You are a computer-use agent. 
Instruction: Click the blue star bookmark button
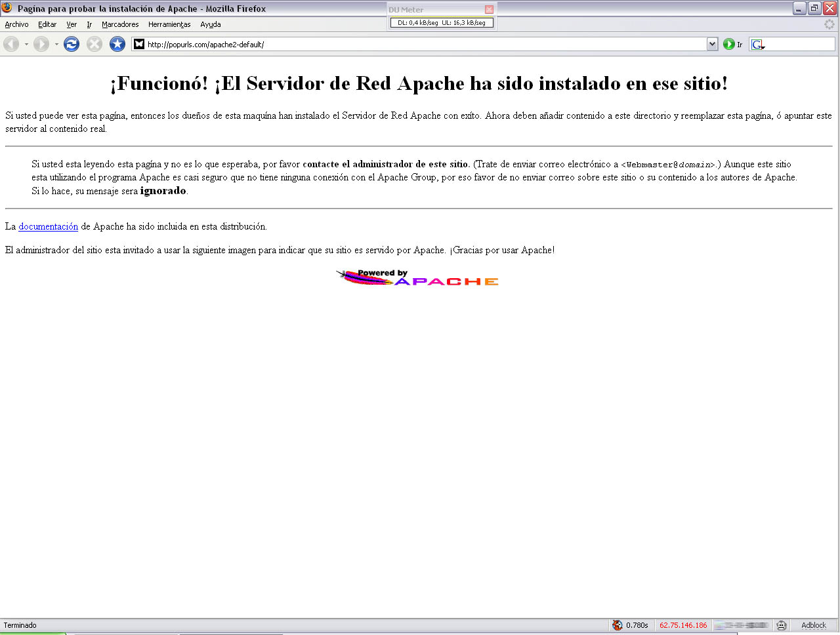point(117,44)
